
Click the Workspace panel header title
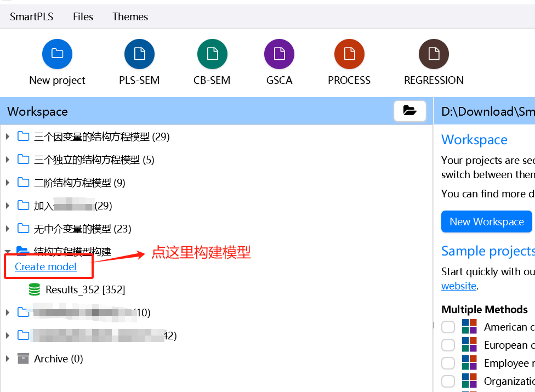click(37, 111)
